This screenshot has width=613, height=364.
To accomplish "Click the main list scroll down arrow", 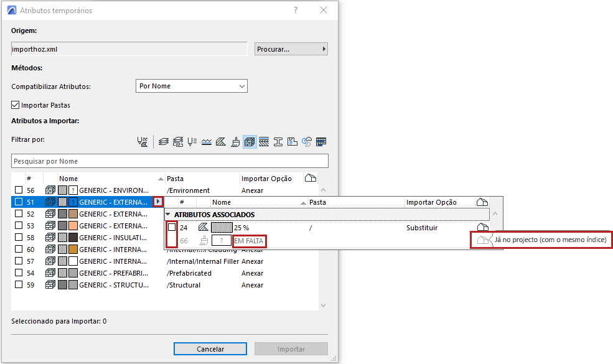I will (323, 306).
